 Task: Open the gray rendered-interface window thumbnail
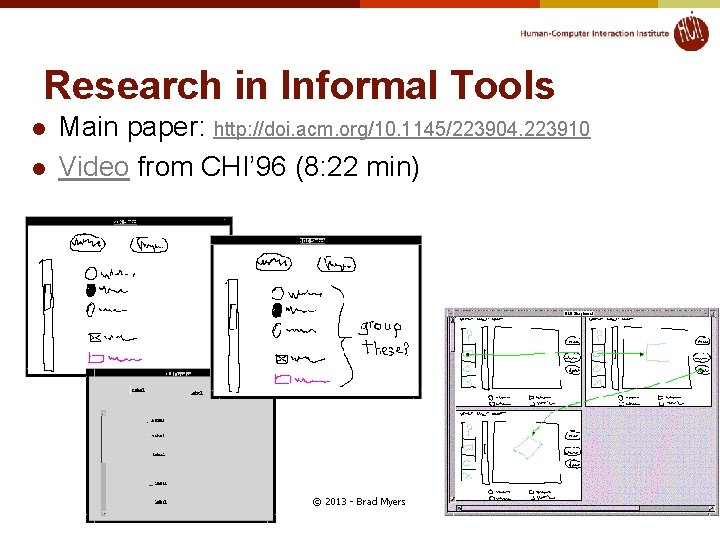180,445
